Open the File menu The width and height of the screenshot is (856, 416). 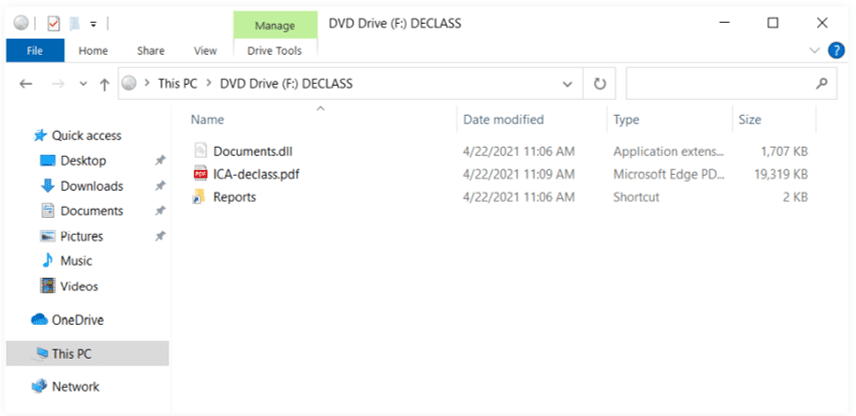coord(34,50)
